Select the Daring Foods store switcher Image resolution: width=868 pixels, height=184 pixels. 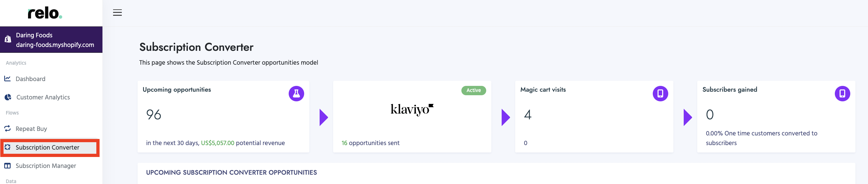click(51, 40)
